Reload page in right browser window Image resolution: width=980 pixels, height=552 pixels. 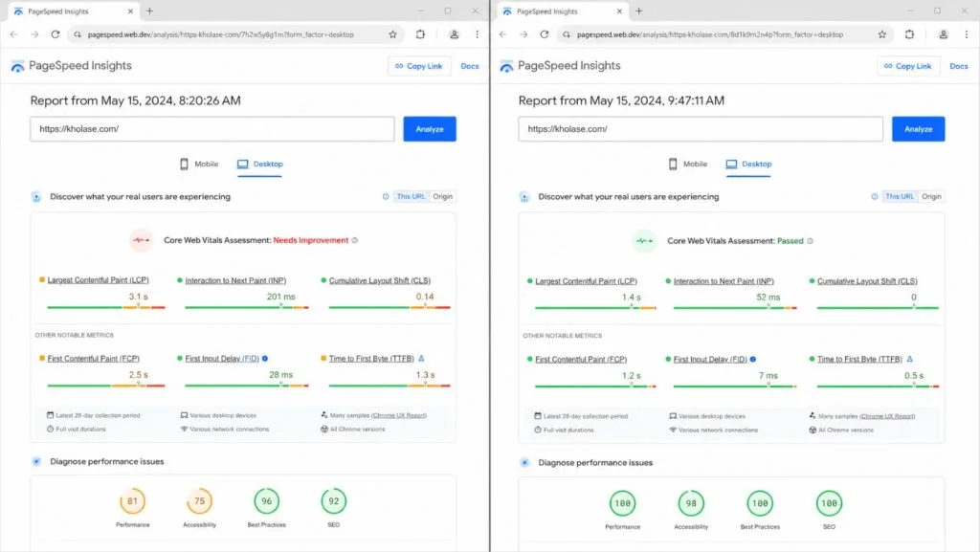tap(545, 34)
